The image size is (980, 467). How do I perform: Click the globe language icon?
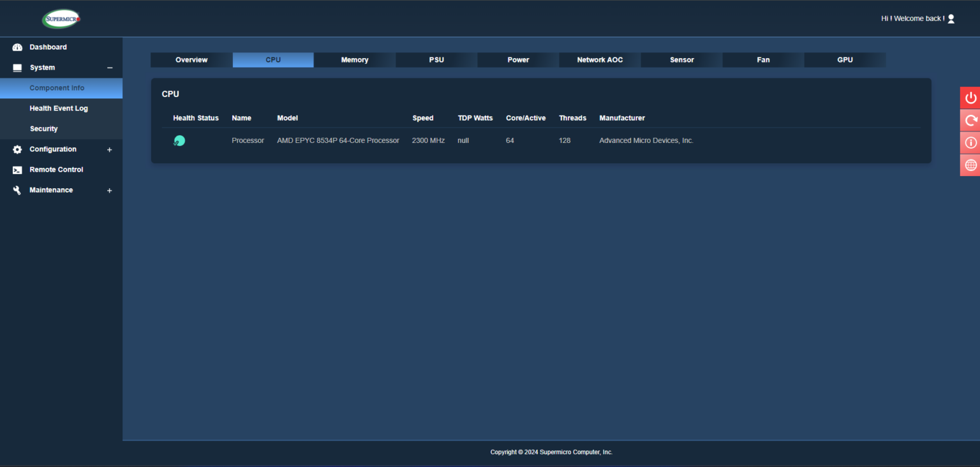(x=970, y=165)
